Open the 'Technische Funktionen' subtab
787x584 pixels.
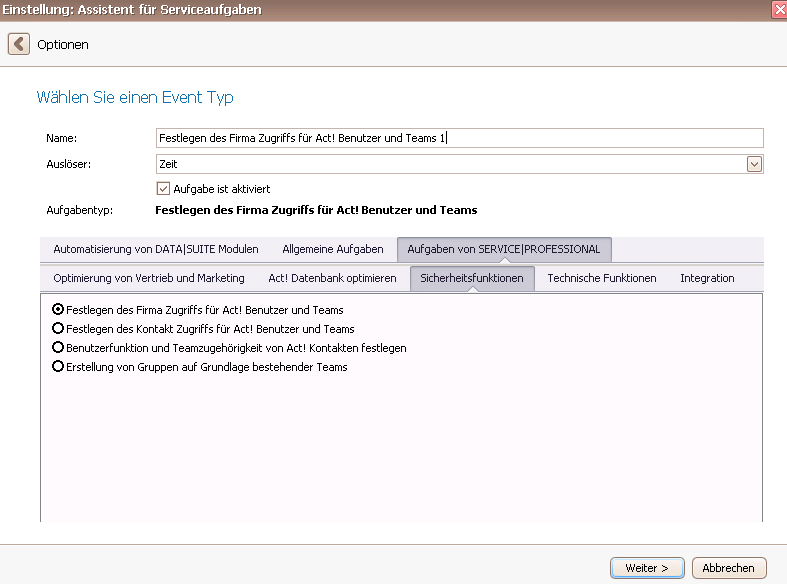point(602,278)
